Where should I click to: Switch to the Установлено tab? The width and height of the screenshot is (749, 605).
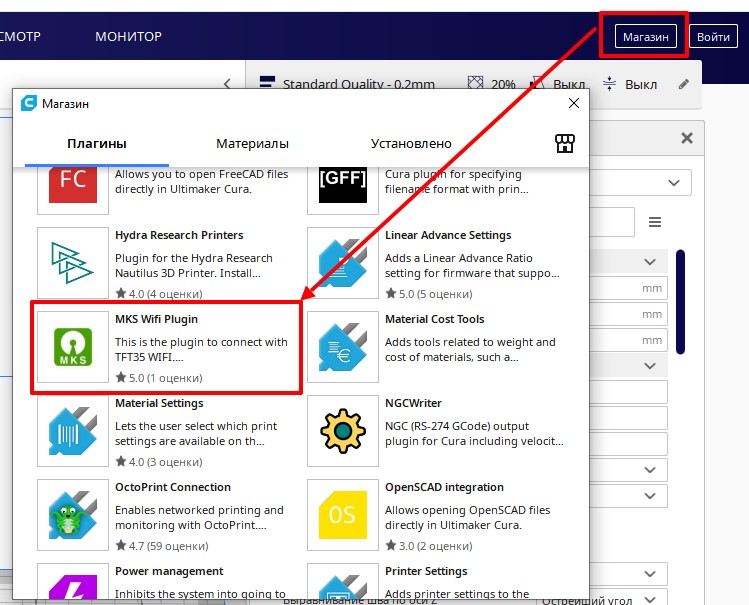point(411,144)
